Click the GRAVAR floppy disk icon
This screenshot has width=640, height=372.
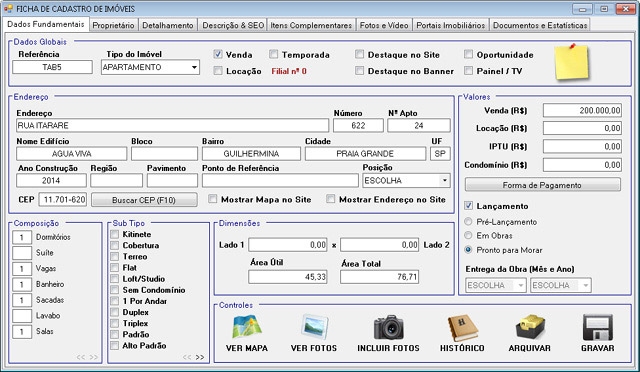pos(598,327)
